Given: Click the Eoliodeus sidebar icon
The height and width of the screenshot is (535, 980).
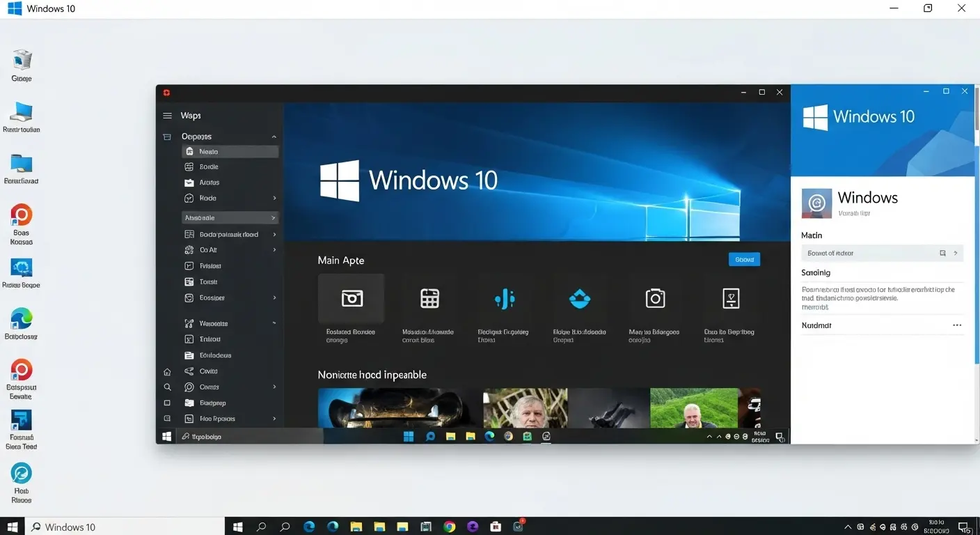Looking at the screenshot, I should [189, 355].
